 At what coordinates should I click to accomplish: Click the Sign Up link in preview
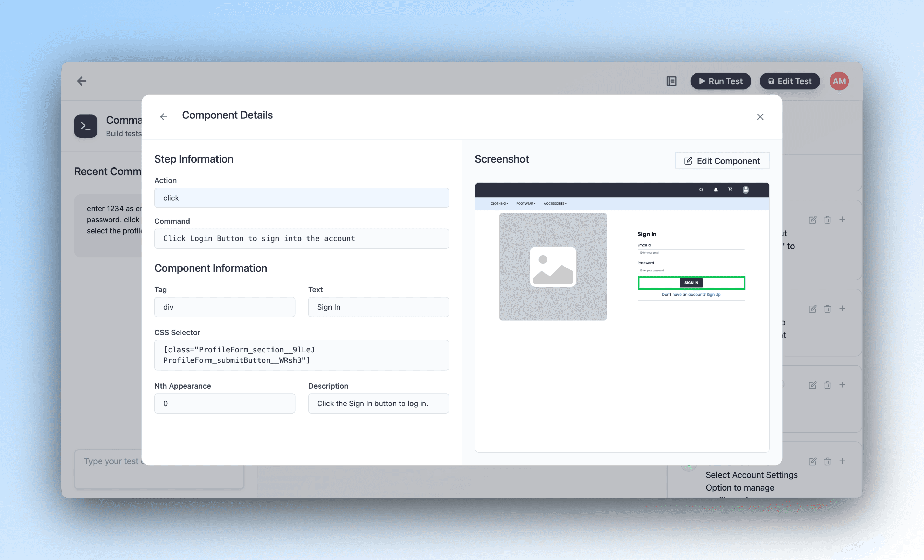coord(713,295)
